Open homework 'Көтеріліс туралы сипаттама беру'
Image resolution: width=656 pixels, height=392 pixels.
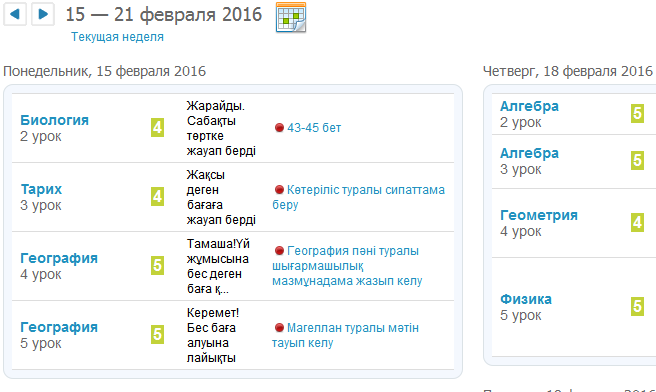coord(359,197)
